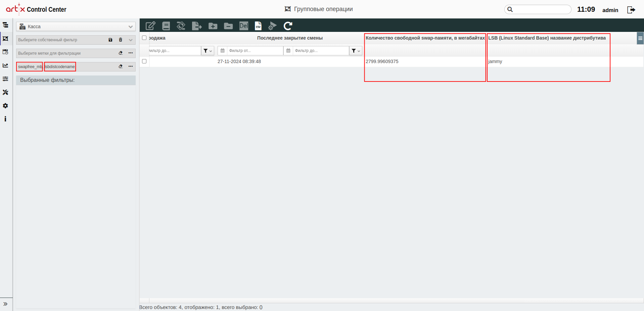The image size is (644, 311).
Task: Click the floppy disk save filter icon
Action: pos(110,40)
